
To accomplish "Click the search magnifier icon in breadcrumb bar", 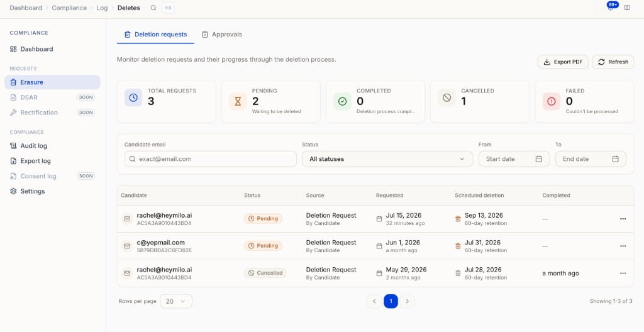I will (x=153, y=8).
